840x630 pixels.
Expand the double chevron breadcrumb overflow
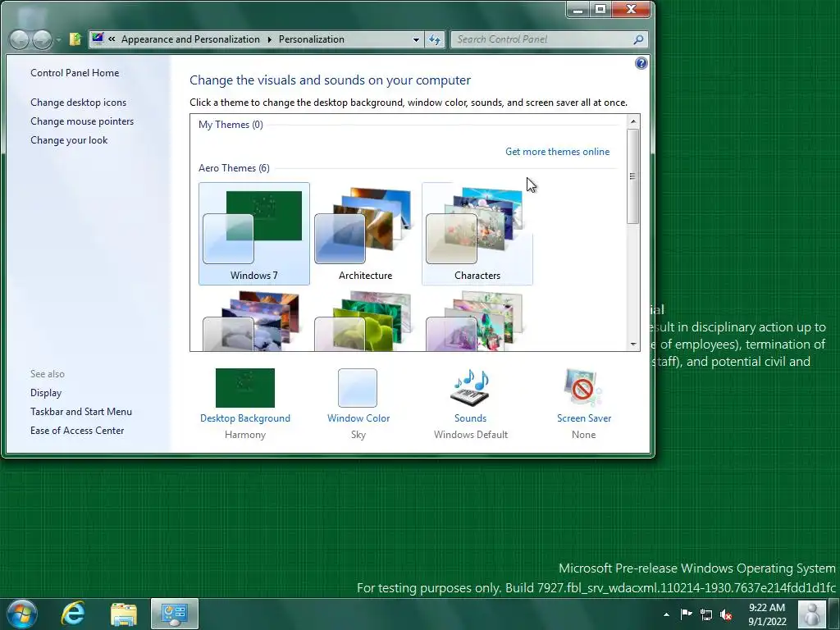[x=112, y=39]
